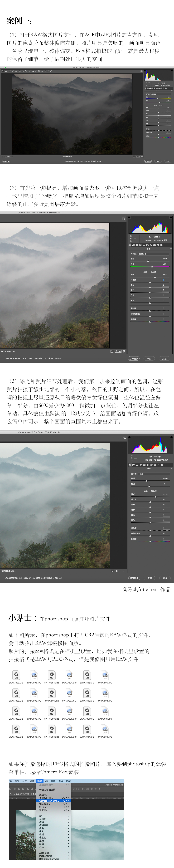
Task: Select the 8W4A7895.JPG file icon
Action: pos(105,675)
